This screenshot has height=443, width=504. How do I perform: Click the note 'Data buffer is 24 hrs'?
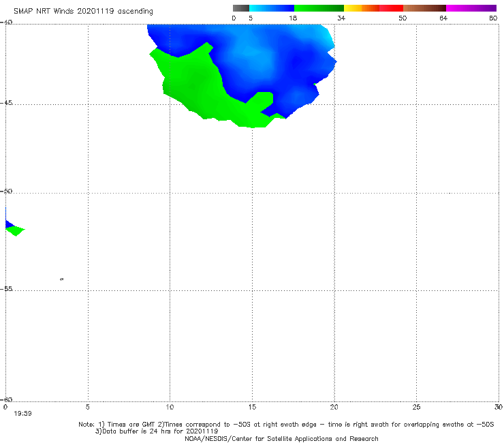[136, 431]
